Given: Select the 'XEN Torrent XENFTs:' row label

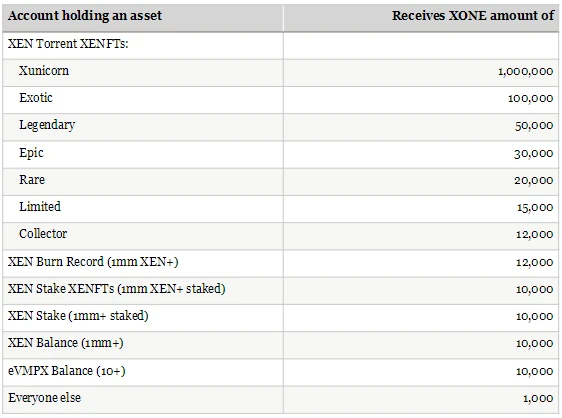Looking at the screenshot, I should 68,44.
